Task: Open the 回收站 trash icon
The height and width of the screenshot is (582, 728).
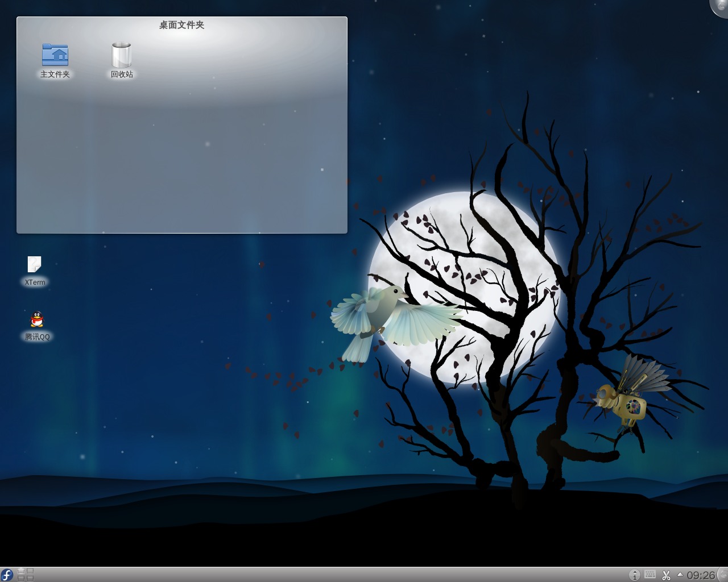Action: click(x=122, y=61)
